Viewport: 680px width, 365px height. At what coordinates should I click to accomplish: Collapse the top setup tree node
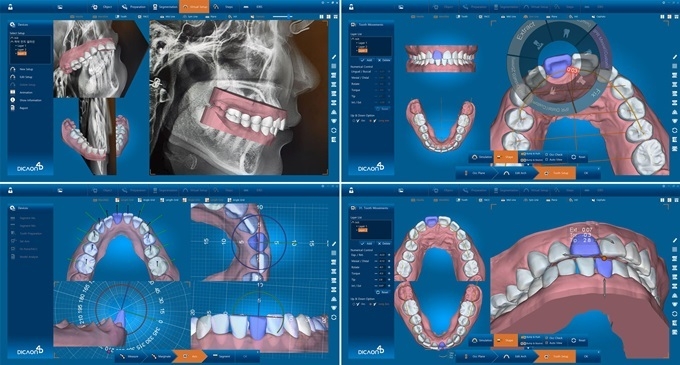11,38
